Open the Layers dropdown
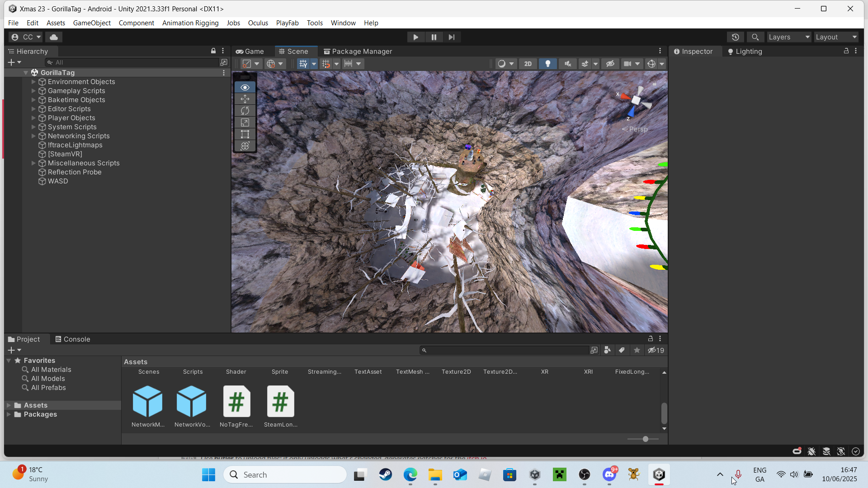868x488 pixels. (789, 37)
